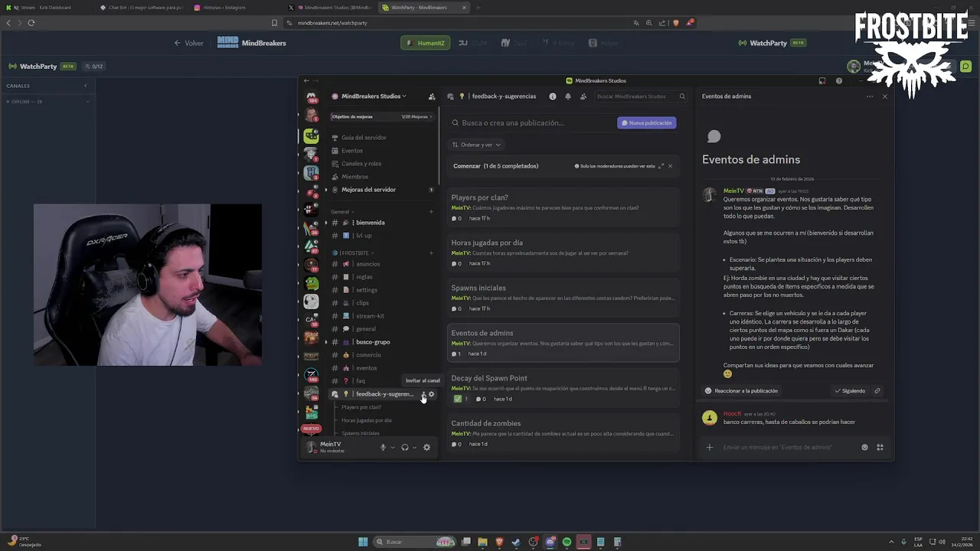
Task: Open Mejoras del servidor
Action: (382, 190)
